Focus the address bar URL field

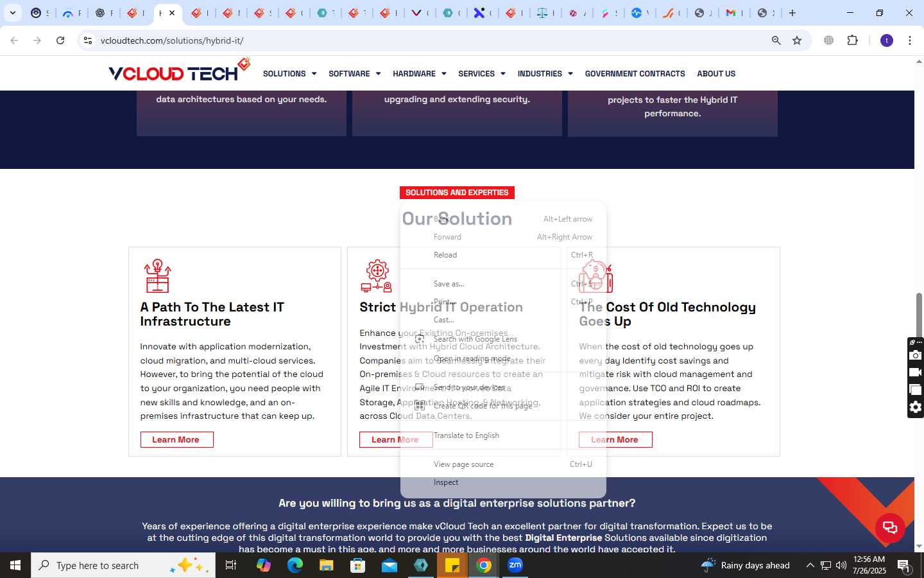click(x=430, y=40)
